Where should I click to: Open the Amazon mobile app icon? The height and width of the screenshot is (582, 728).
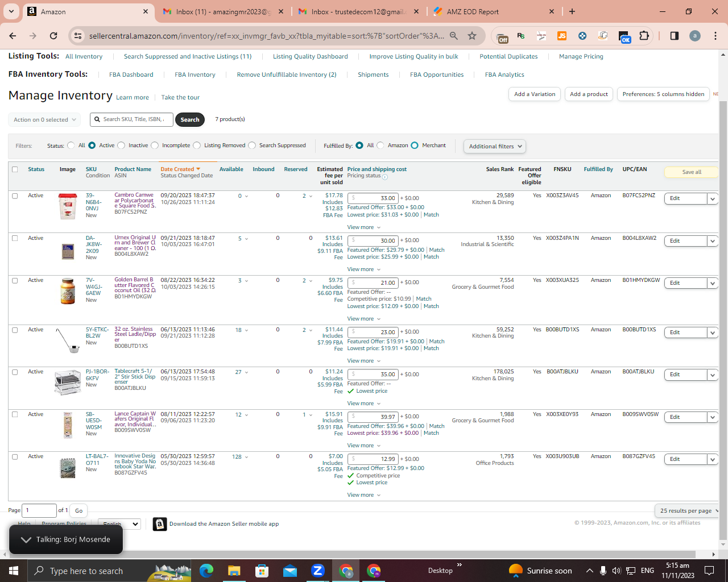pyautogui.click(x=160, y=524)
